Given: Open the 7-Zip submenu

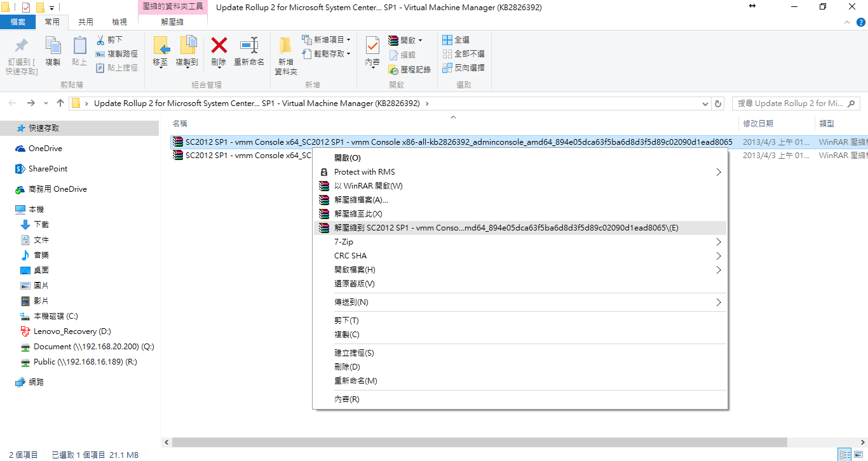Looking at the screenshot, I should click(520, 242).
